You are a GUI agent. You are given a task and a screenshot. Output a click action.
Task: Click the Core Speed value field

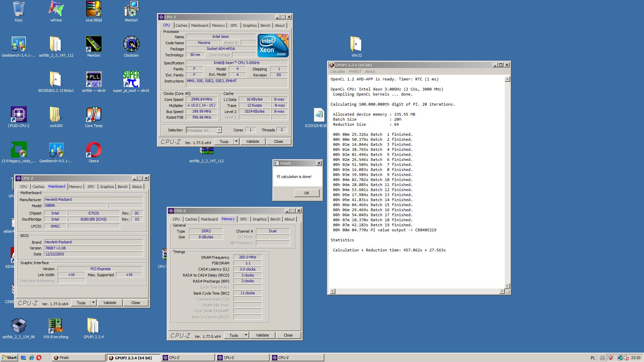click(x=202, y=99)
